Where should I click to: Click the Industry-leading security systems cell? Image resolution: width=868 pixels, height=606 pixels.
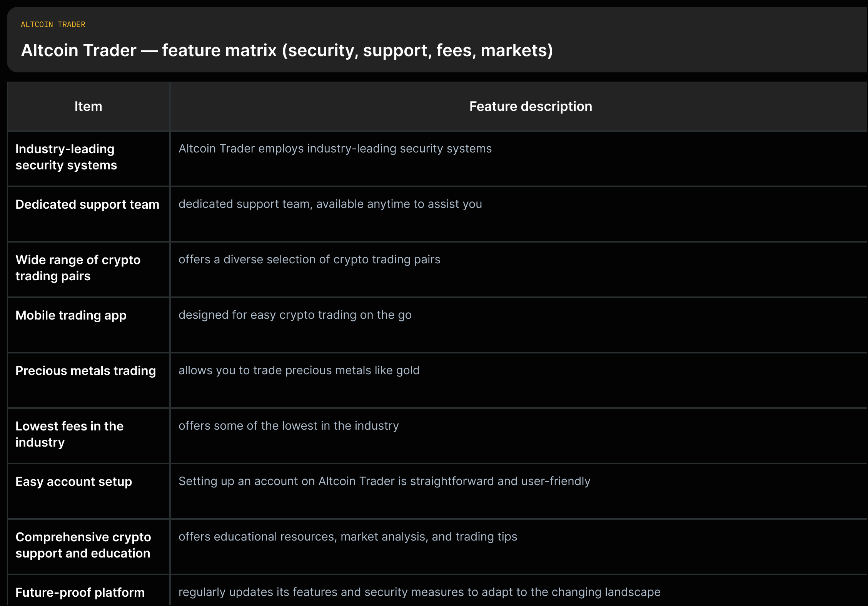point(88,159)
